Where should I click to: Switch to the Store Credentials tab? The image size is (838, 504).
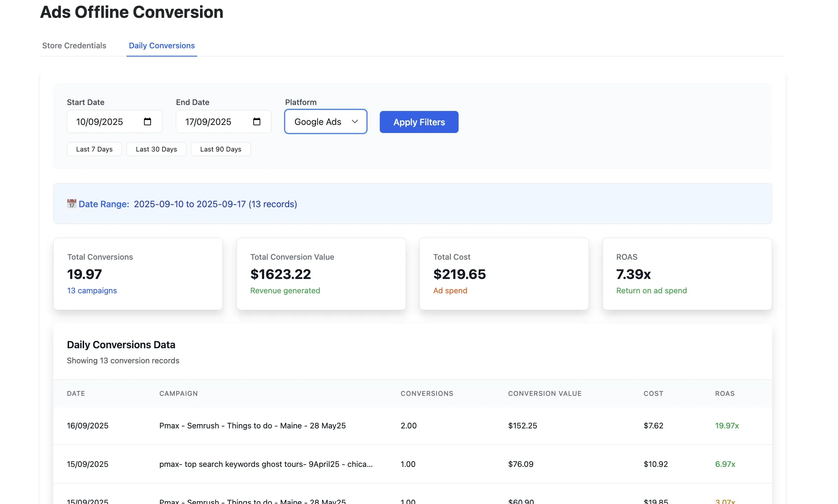tap(74, 45)
